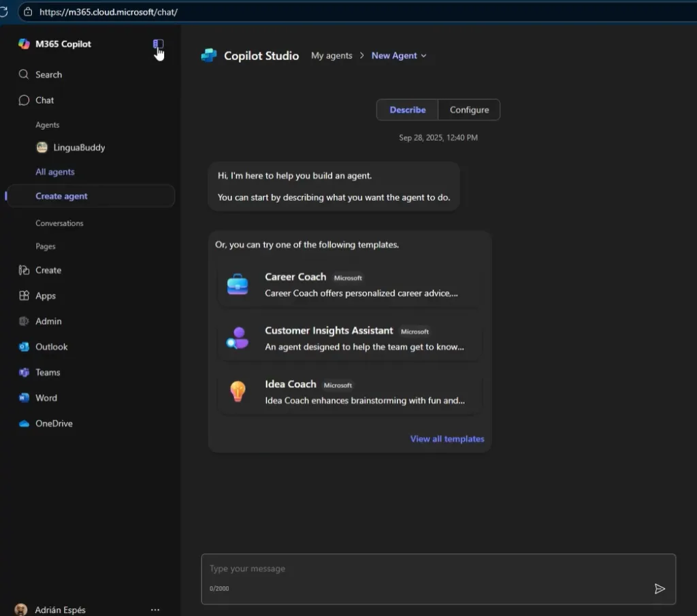Viewport: 697px width, 616px height.
Task: Click the "Sep 28, 2025, 12:40 PM" timestamp
Action: (x=438, y=137)
